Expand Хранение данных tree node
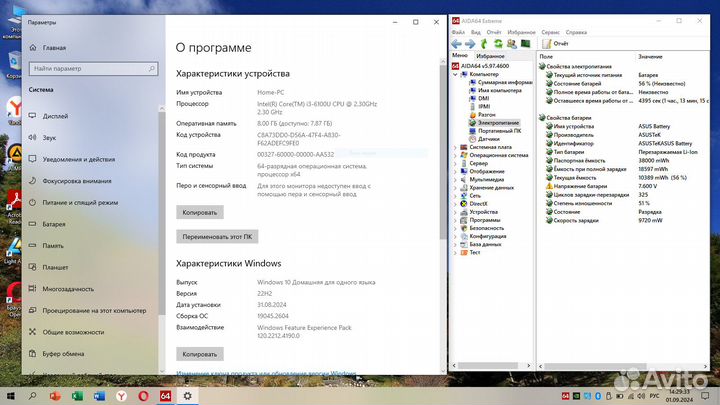This screenshot has height=405, width=720. pyautogui.click(x=455, y=188)
